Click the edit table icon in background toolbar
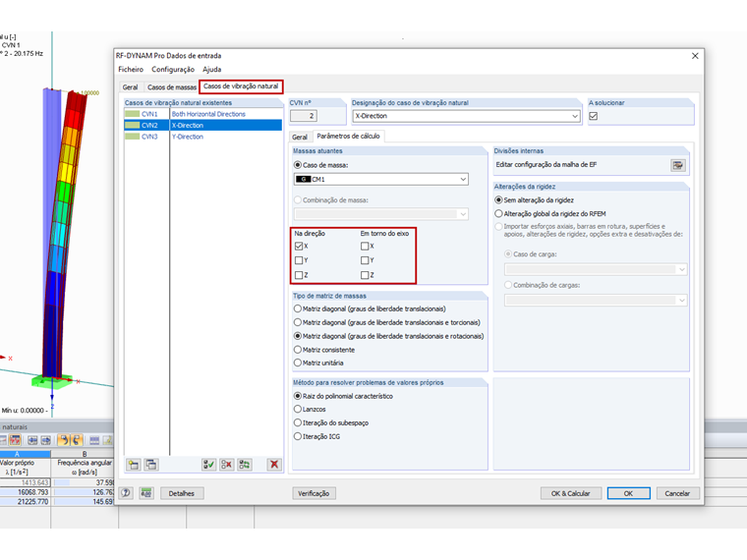 [108, 440]
